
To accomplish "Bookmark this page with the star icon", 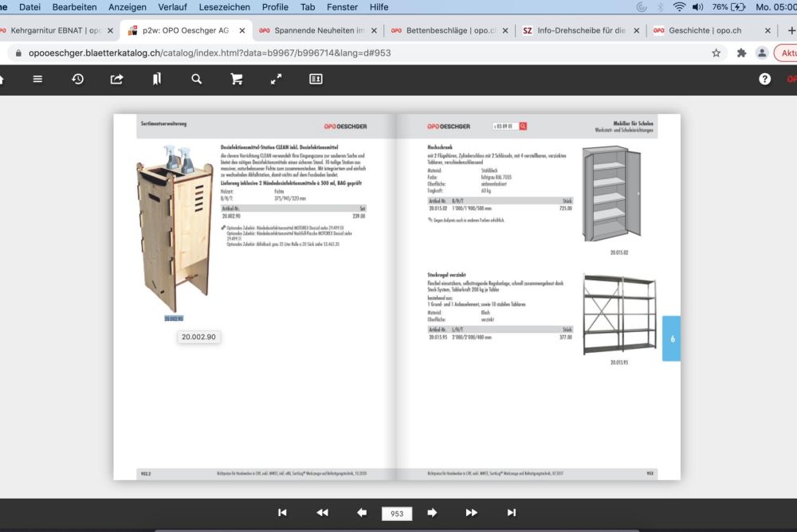I will pos(717,53).
